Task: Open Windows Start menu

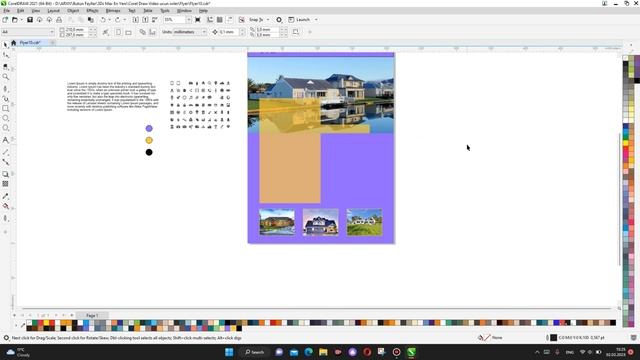Action: 229,352
